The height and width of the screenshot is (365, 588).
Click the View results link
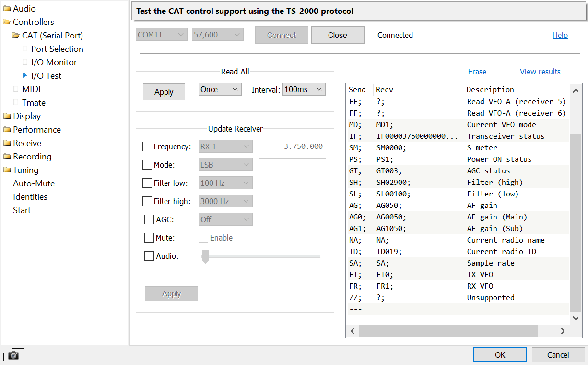(540, 72)
